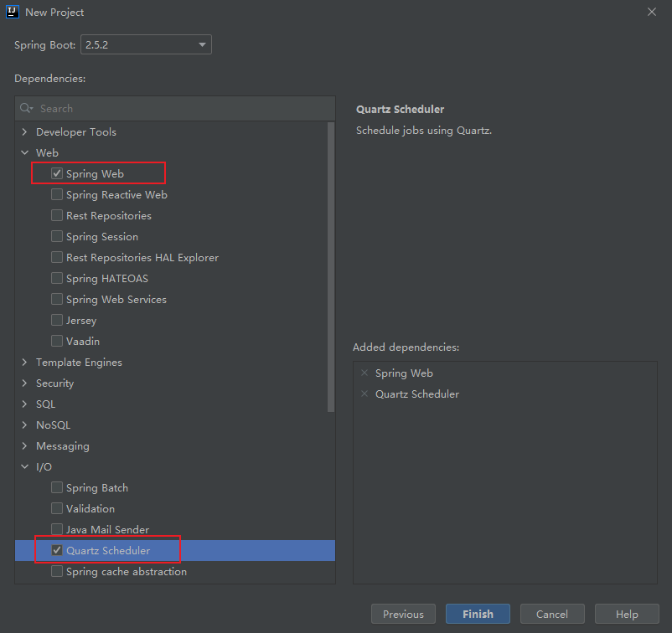672x633 pixels.
Task: Click the dependencies list scrollbar
Action: [331, 267]
